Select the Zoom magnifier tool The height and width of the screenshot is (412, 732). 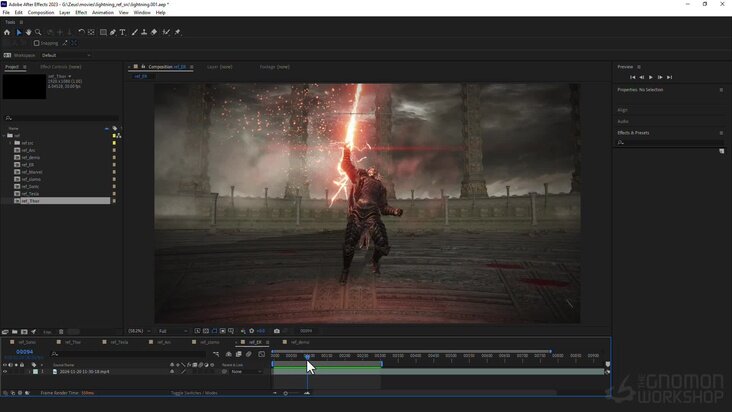[x=38, y=32]
